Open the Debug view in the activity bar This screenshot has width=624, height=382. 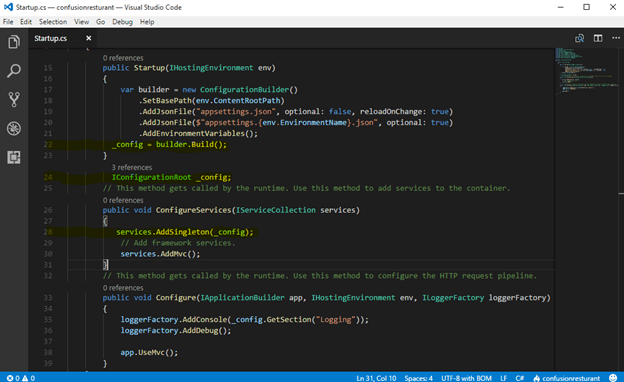14,129
